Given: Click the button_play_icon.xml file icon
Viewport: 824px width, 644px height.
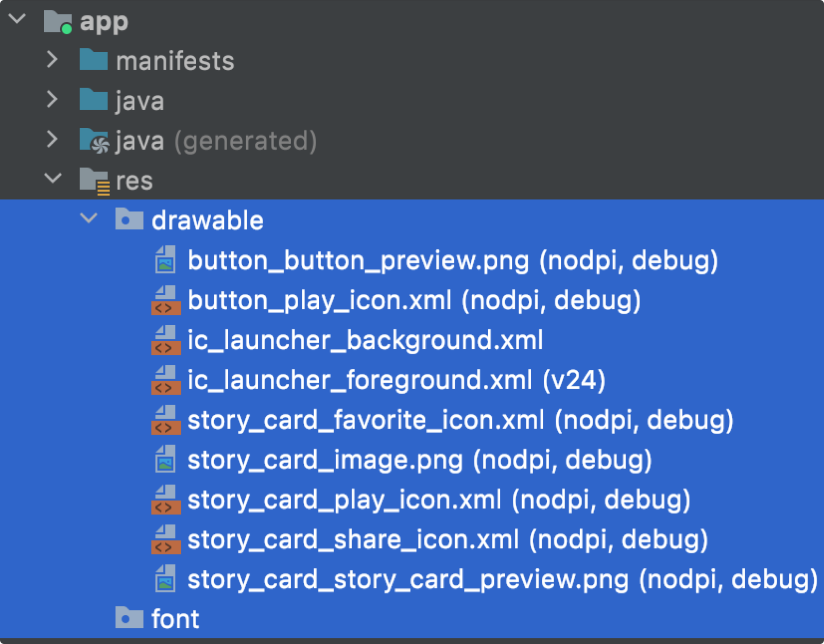Looking at the screenshot, I should tap(166, 300).
